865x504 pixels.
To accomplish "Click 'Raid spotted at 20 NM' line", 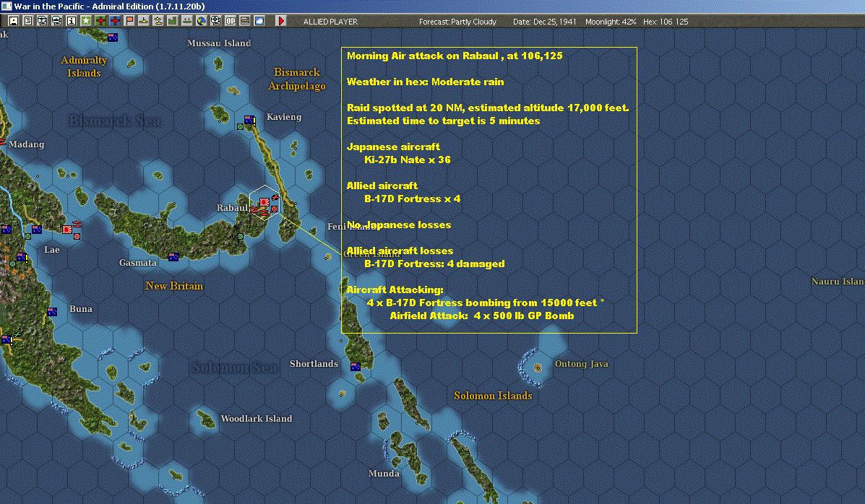I will (x=488, y=108).
